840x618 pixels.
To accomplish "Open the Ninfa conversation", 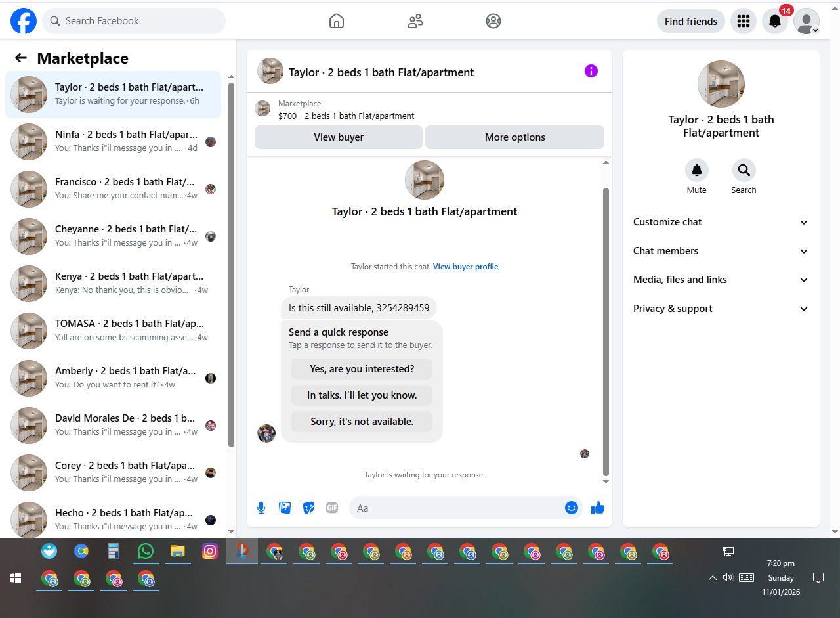I will pyautogui.click(x=114, y=142).
